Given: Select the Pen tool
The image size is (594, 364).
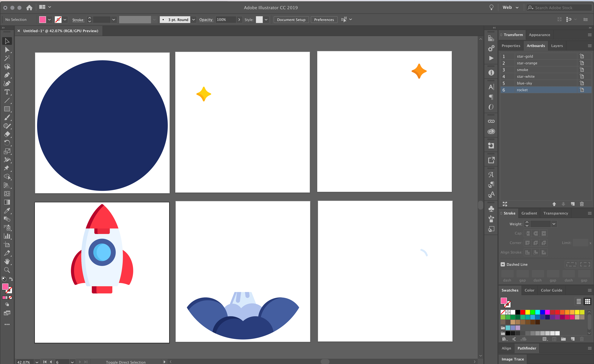Looking at the screenshot, I should tap(7, 75).
